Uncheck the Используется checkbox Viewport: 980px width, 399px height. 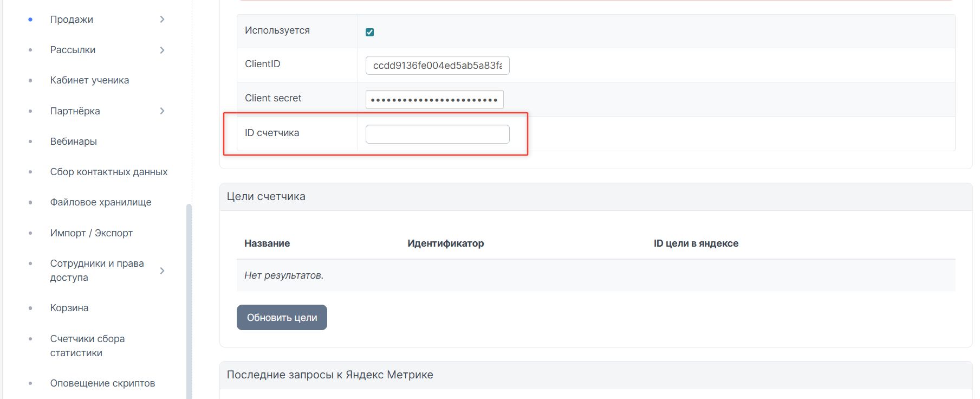tap(369, 32)
